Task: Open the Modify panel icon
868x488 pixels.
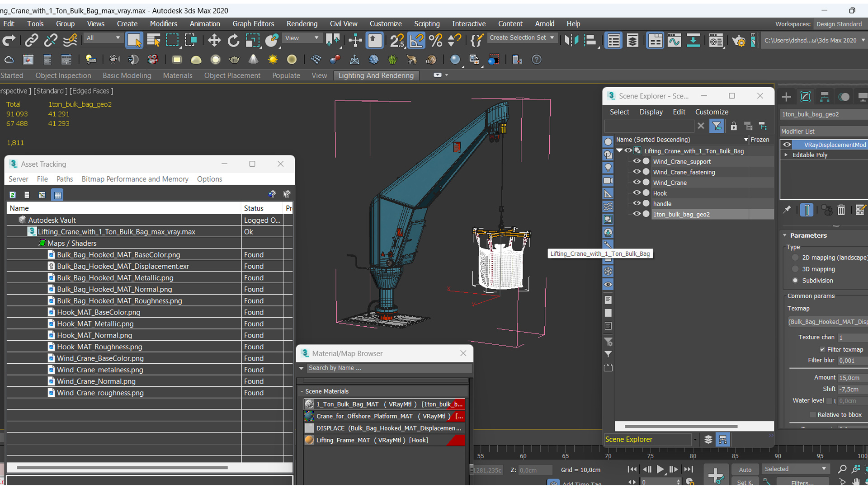Action: [806, 97]
